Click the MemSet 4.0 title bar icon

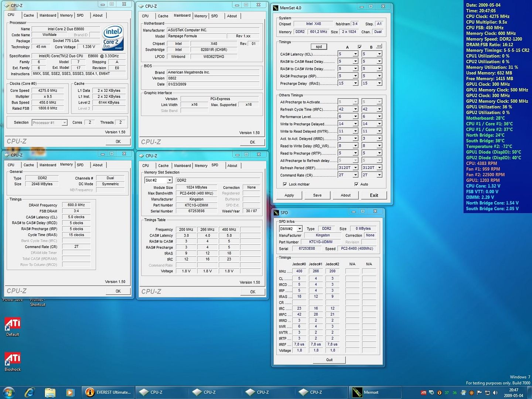(x=276, y=8)
